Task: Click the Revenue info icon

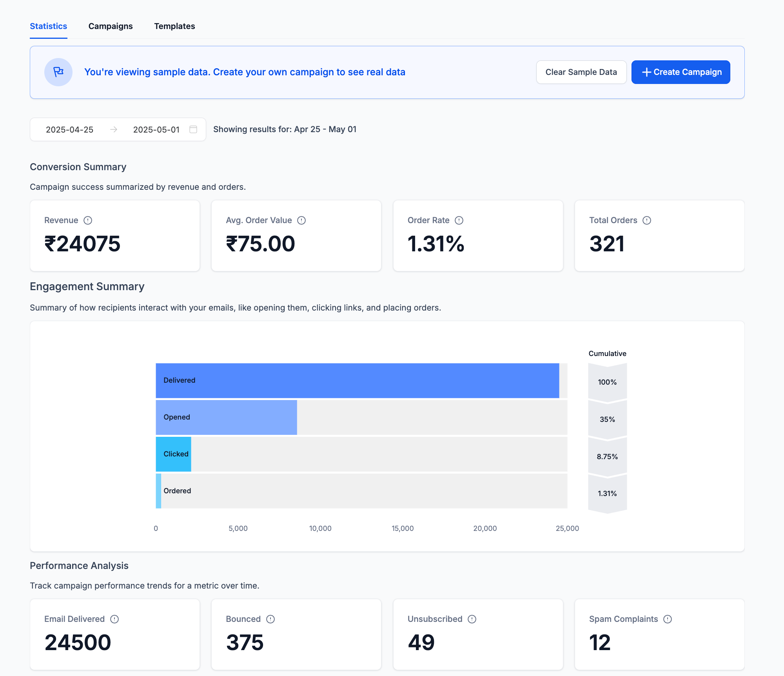Action: (x=88, y=220)
